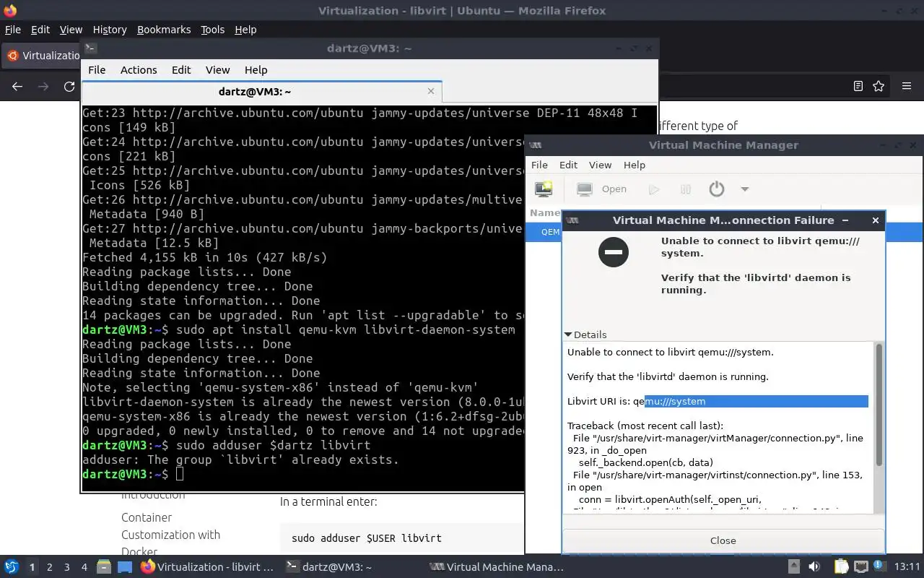Click the Open VM console toolbar button
This screenshot has height=578, width=924.
602,189
